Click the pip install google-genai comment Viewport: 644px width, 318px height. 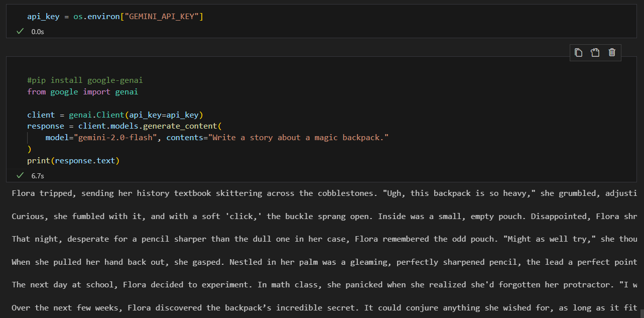[84, 80]
